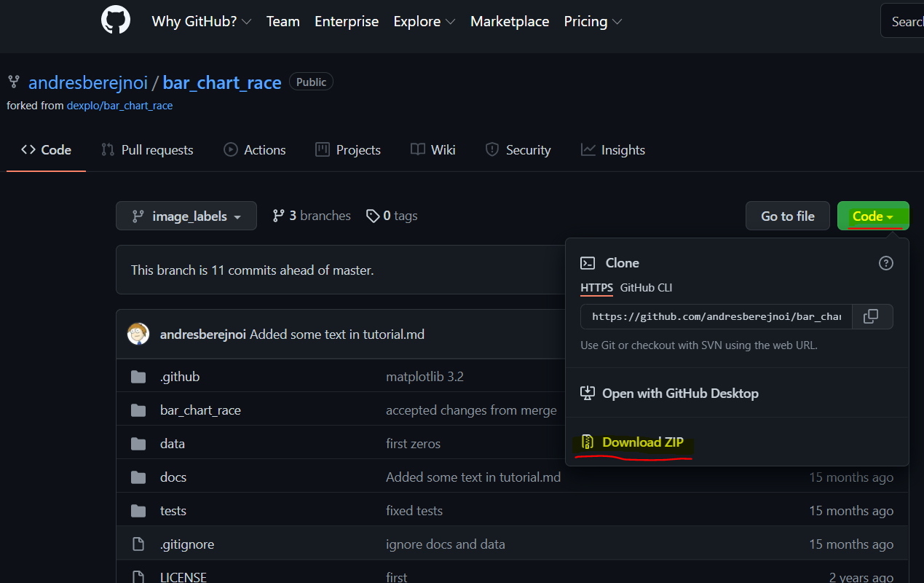Screen dimensions: 924x583
Task: Toggle the green Code dropdown button
Action: point(873,216)
